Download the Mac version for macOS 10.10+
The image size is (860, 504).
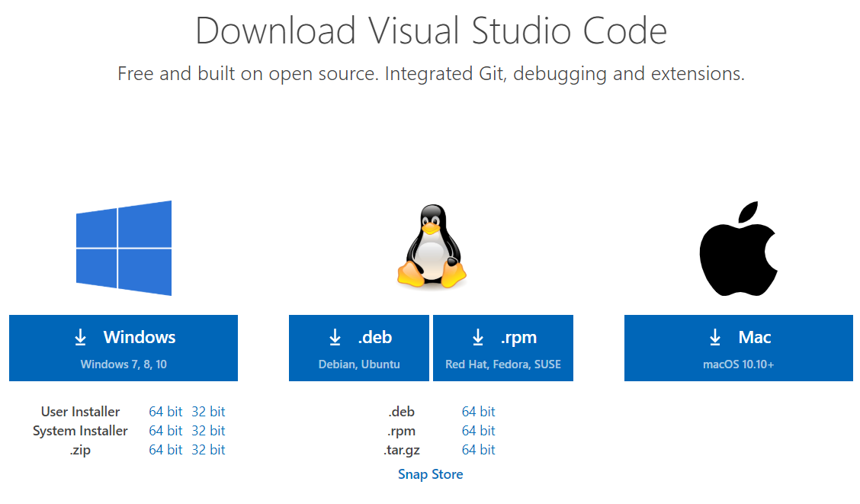tap(738, 348)
